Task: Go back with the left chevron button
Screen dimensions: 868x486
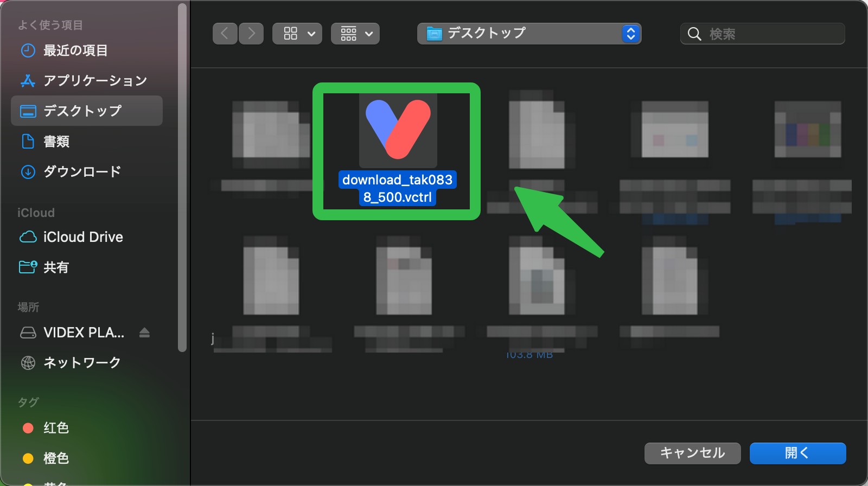Action: (225, 34)
